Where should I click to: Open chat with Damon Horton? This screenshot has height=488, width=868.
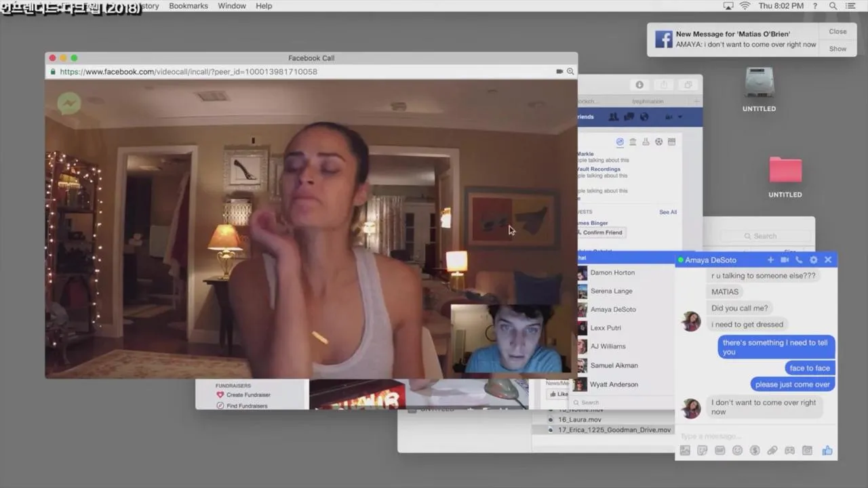click(x=612, y=272)
